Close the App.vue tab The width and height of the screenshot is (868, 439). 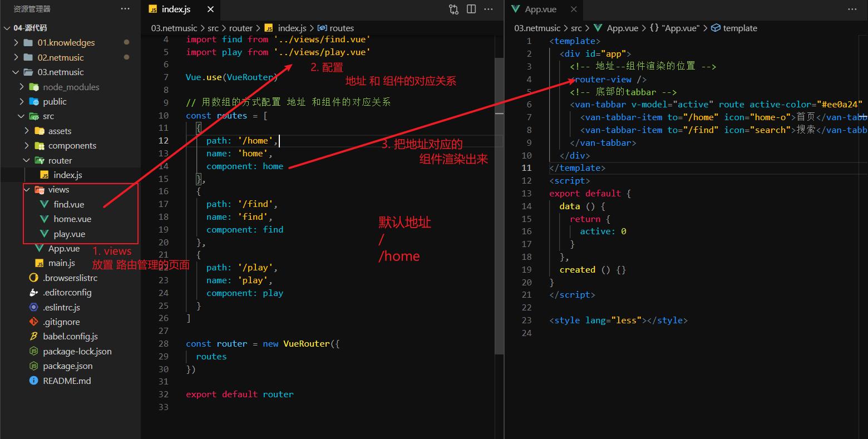[x=574, y=9]
